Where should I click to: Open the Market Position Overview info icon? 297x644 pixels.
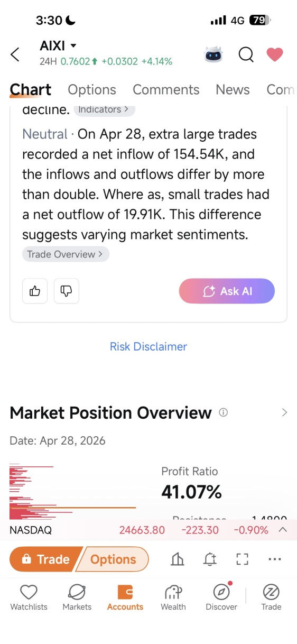click(x=223, y=412)
